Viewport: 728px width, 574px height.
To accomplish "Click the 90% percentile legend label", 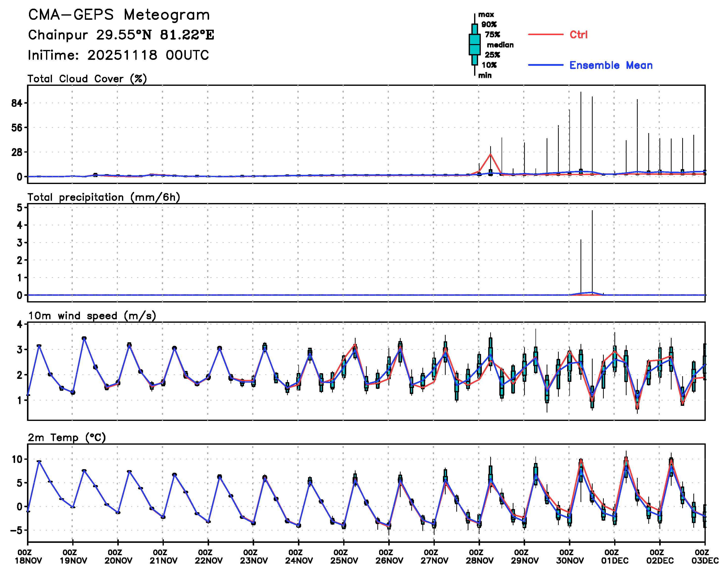I will pos(488,24).
